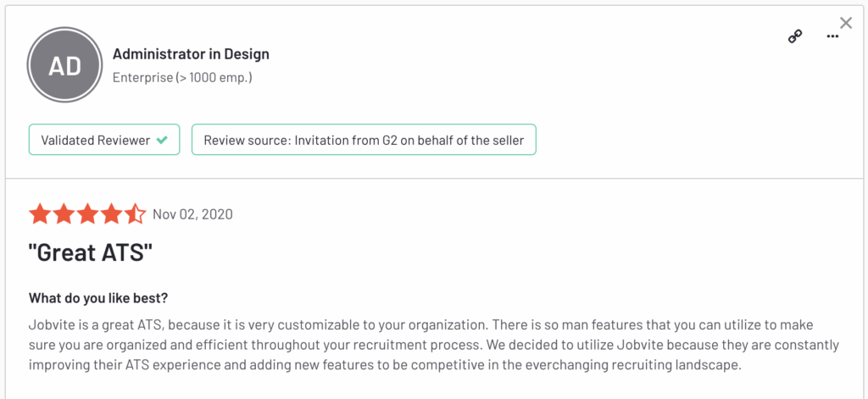Click the Review source invitation badge
This screenshot has width=868, height=399.
pos(364,140)
